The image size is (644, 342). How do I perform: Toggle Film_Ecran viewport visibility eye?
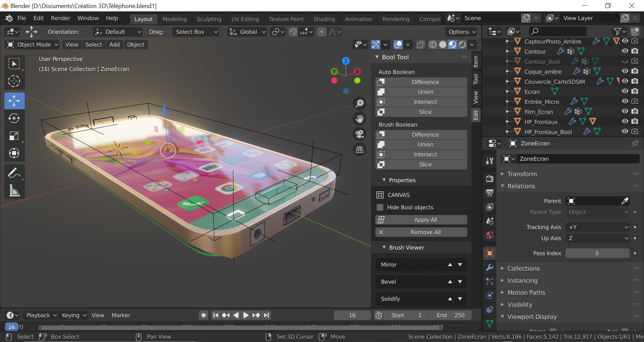tap(625, 111)
